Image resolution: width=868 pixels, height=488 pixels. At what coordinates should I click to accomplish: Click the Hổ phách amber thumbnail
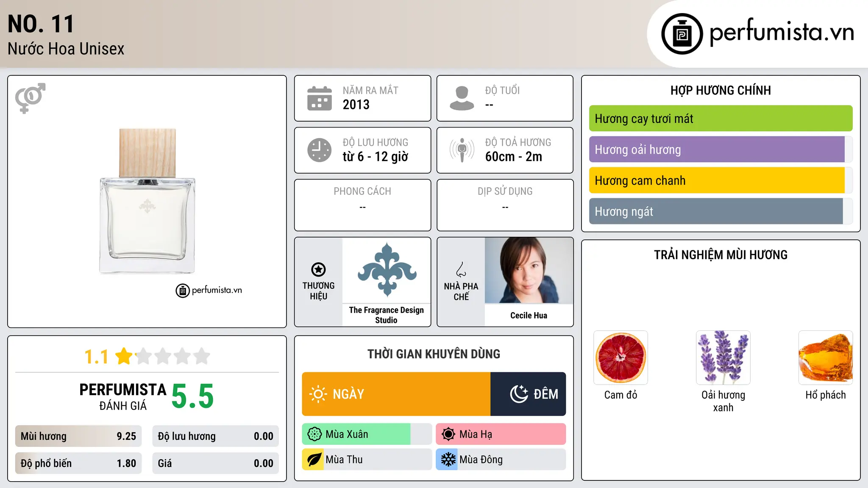pos(826,358)
